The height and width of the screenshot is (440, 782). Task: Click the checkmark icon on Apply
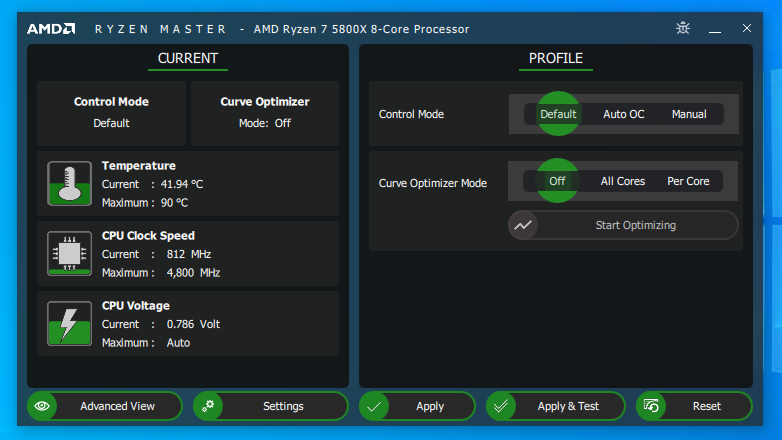pos(374,406)
